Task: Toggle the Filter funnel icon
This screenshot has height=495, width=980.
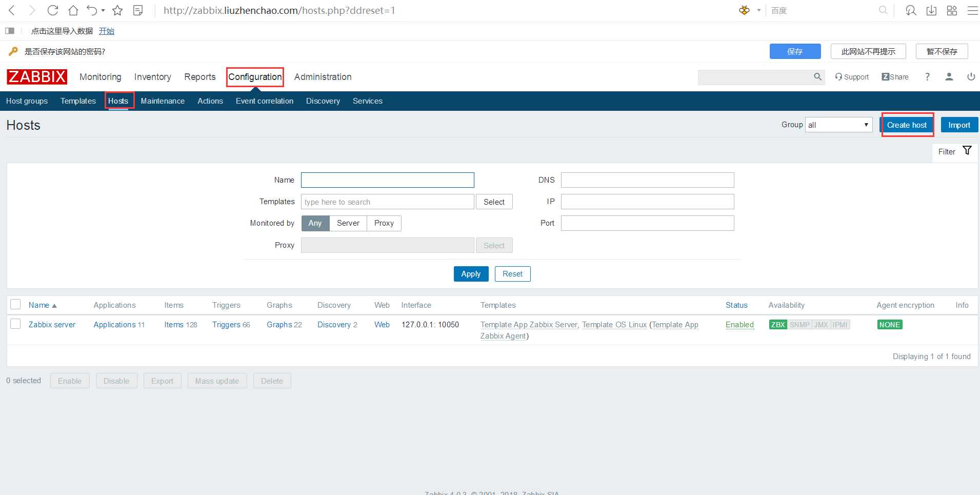Action: coord(967,151)
